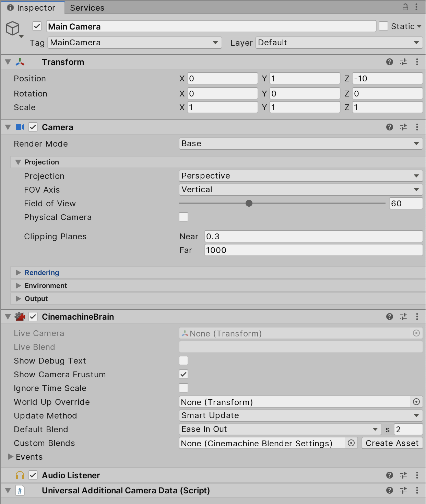Open the Transform component help icon

389,62
